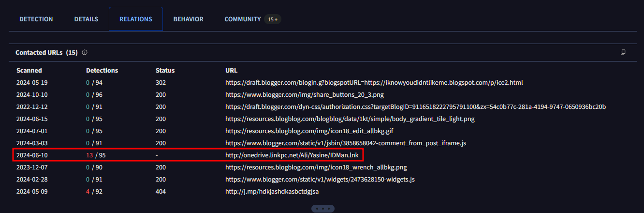The width and height of the screenshot is (644, 213).
Task: Click the icon18_wrench_allbkg.png URL
Action: (316, 167)
